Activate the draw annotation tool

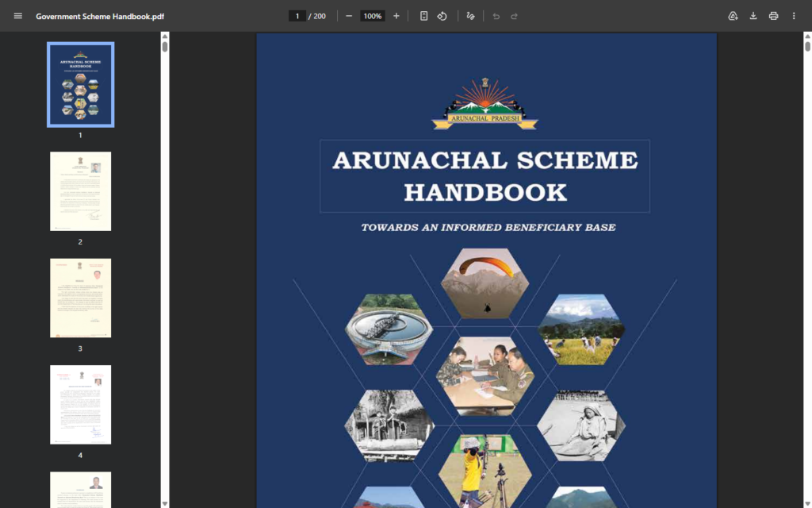pyautogui.click(x=471, y=16)
